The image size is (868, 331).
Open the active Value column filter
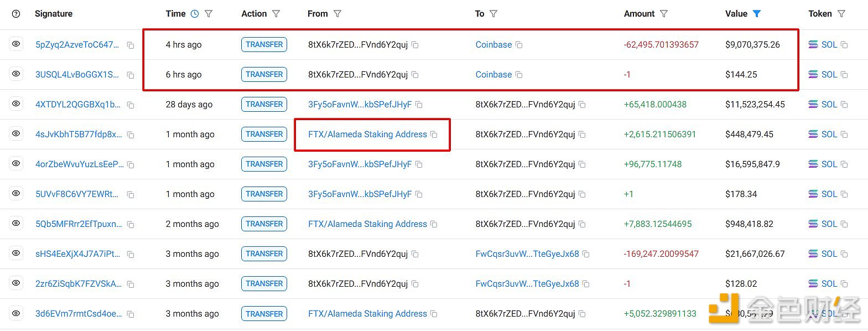click(x=757, y=14)
